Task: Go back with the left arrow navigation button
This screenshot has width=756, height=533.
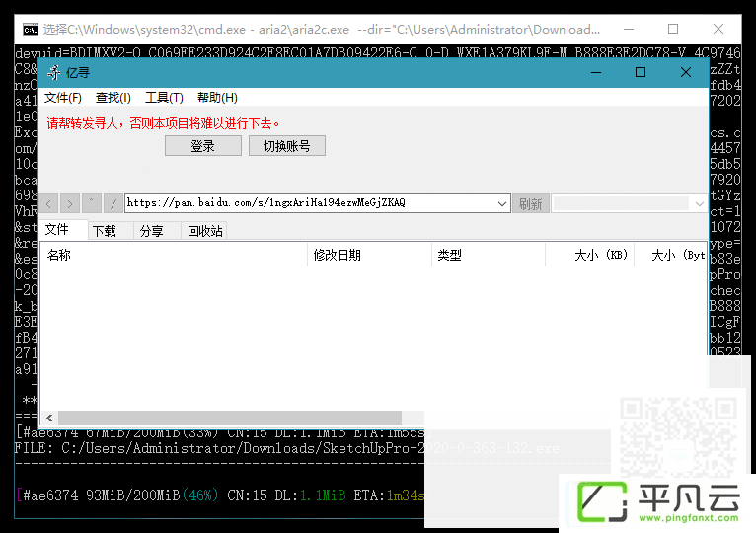Action: pyautogui.click(x=48, y=204)
